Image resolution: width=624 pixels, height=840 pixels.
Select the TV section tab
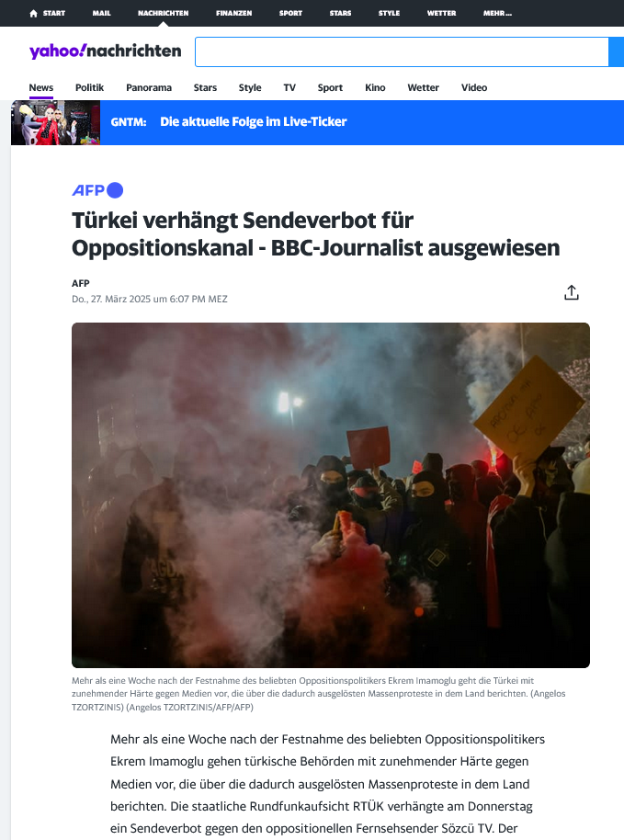pos(289,87)
